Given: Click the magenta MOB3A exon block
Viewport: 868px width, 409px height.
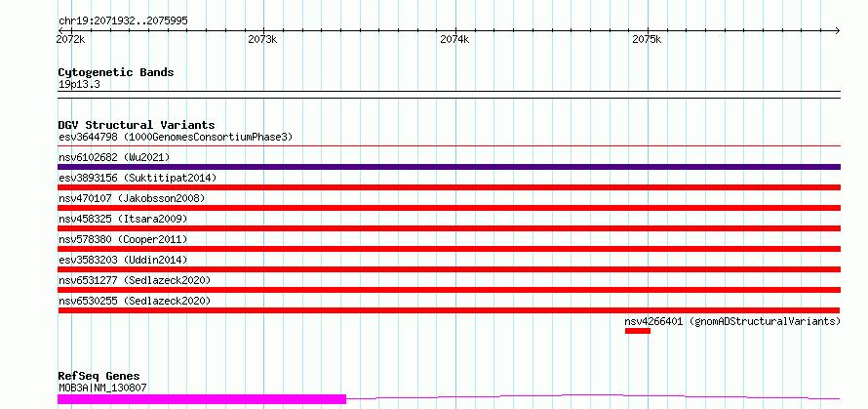Looking at the screenshot, I should tap(202, 399).
